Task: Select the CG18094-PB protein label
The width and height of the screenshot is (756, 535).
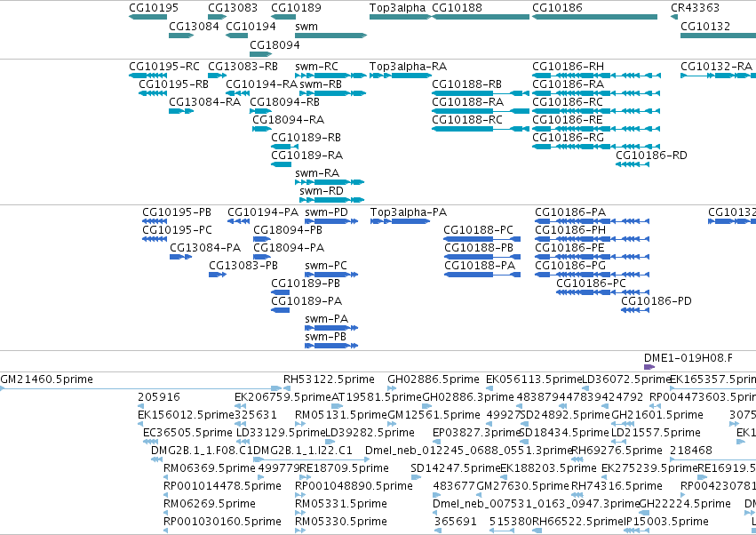Action: (x=288, y=230)
